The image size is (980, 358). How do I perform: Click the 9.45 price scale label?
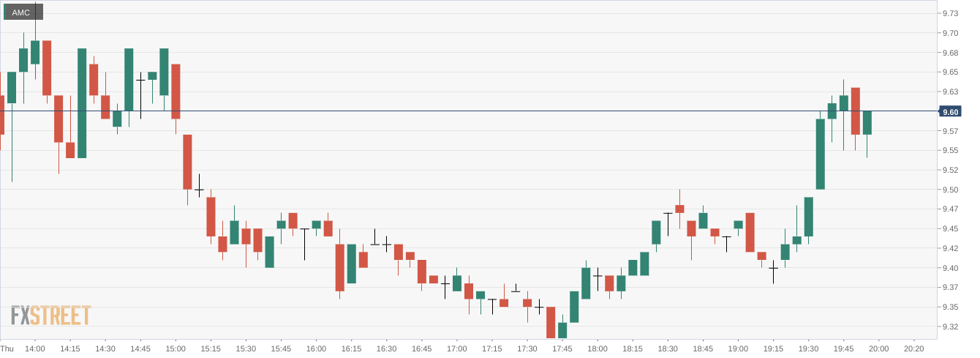click(x=951, y=229)
